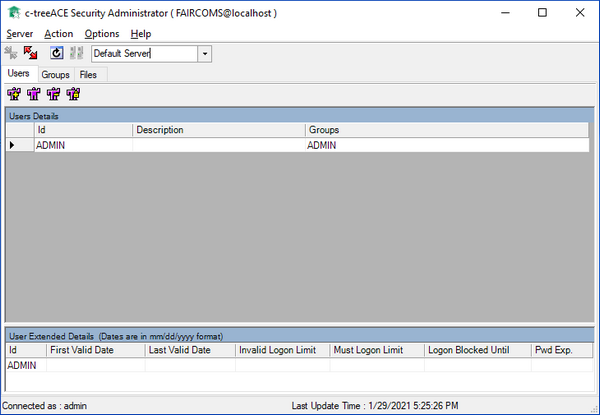
Task: Switch to the Users tab
Action: (18, 73)
